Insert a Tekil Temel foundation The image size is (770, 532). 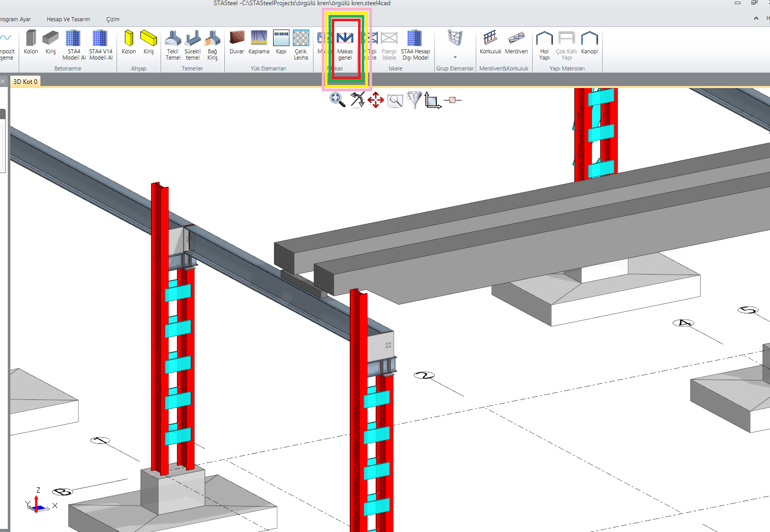173,45
